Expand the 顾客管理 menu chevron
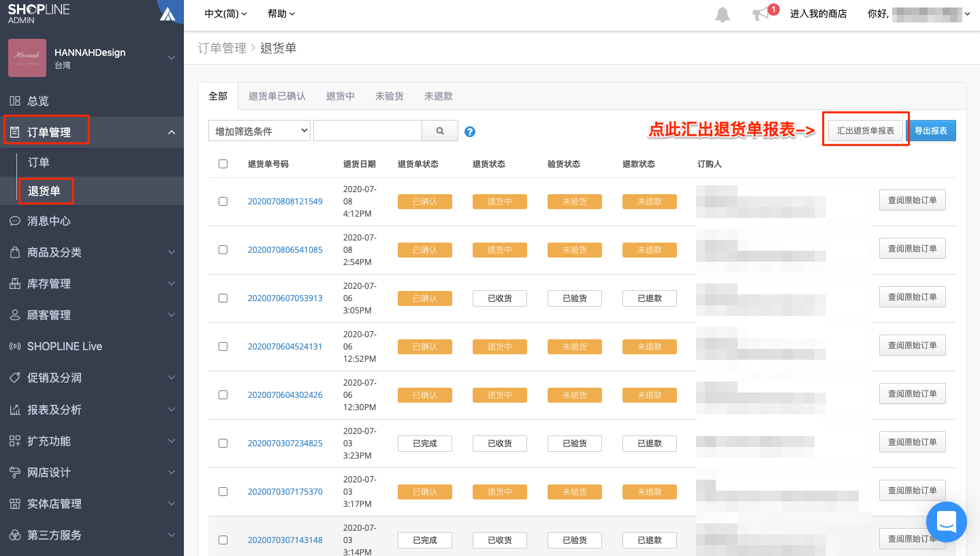This screenshot has width=980, height=556. point(172,315)
